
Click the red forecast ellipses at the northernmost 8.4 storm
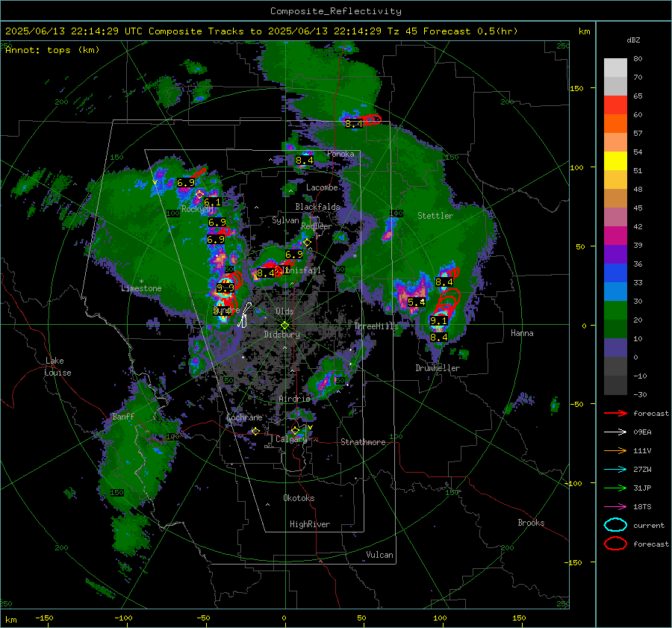click(x=371, y=119)
